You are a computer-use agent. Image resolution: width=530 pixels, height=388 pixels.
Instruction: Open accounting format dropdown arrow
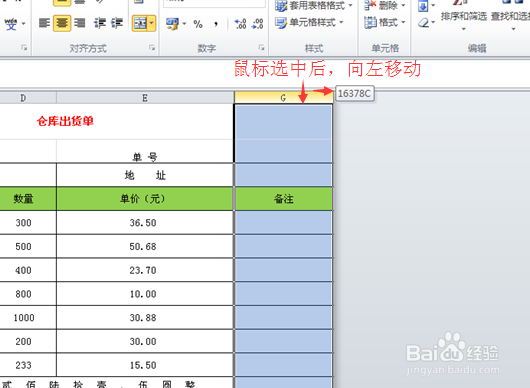[184, 24]
